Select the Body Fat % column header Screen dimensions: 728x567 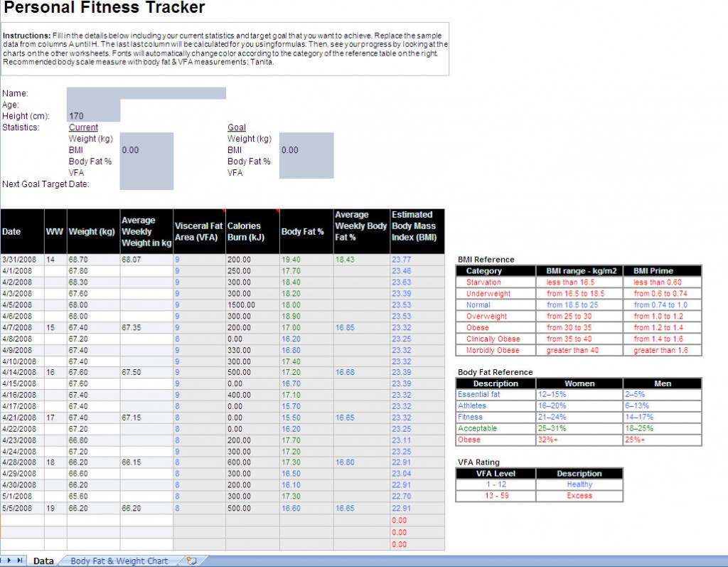[306, 231]
